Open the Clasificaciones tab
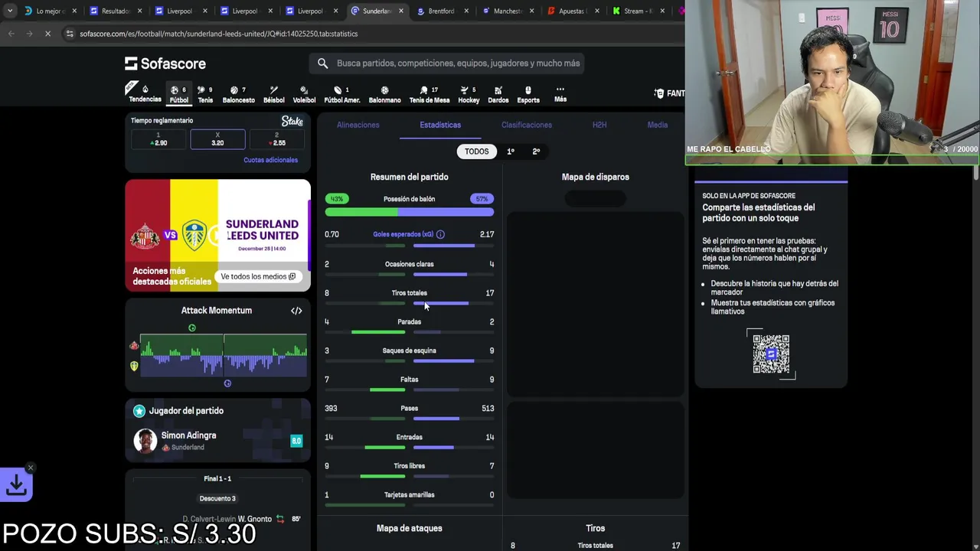This screenshot has width=980, height=551. click(526, 125)
